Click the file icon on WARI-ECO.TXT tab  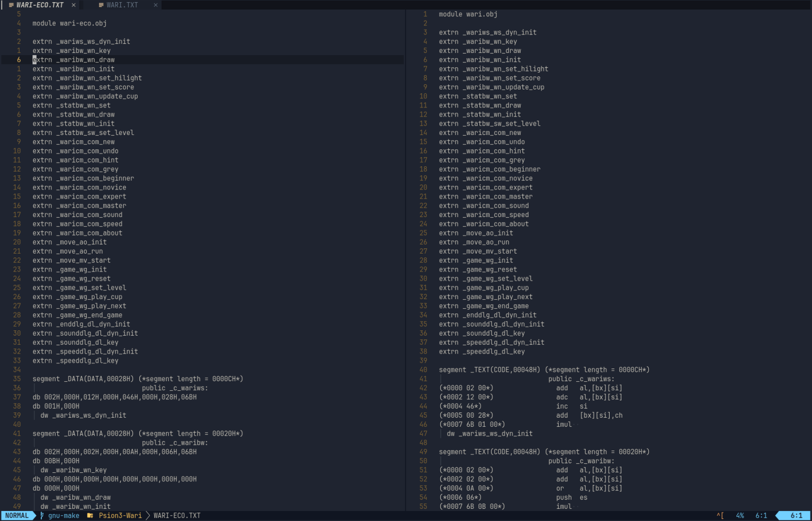[x=11, y=5]
